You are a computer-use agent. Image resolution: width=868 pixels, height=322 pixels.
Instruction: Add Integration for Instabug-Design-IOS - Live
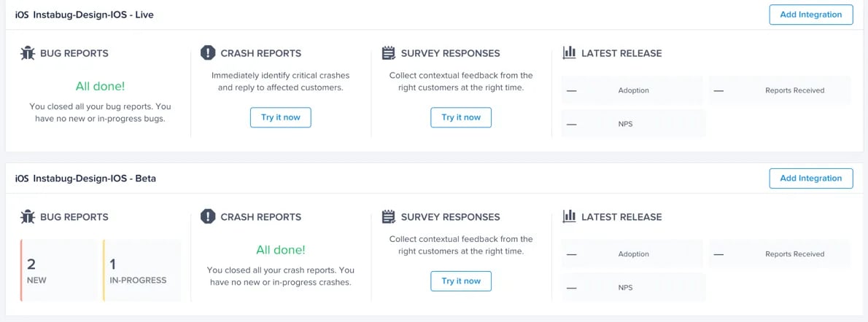(x=810, y=15)
